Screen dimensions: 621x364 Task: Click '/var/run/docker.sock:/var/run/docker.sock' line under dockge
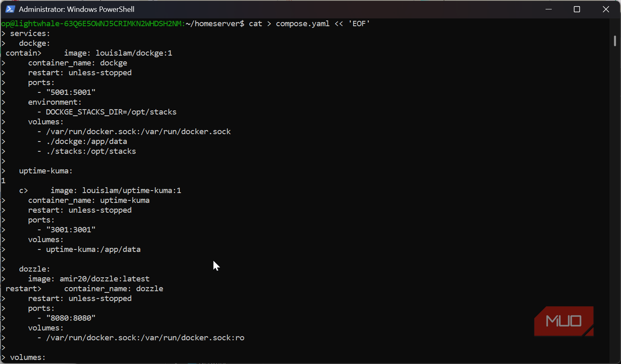138,132
